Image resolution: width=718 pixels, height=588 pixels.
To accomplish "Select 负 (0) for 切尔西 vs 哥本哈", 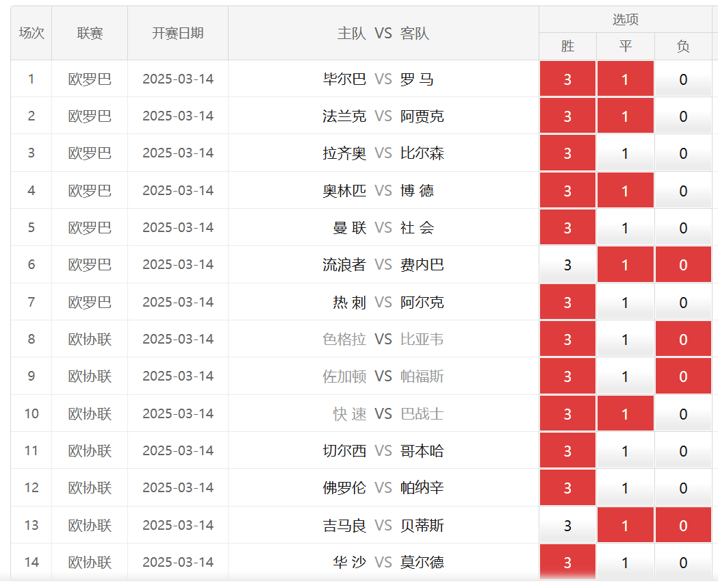I will pyautogui.click(x=683, y=451).
